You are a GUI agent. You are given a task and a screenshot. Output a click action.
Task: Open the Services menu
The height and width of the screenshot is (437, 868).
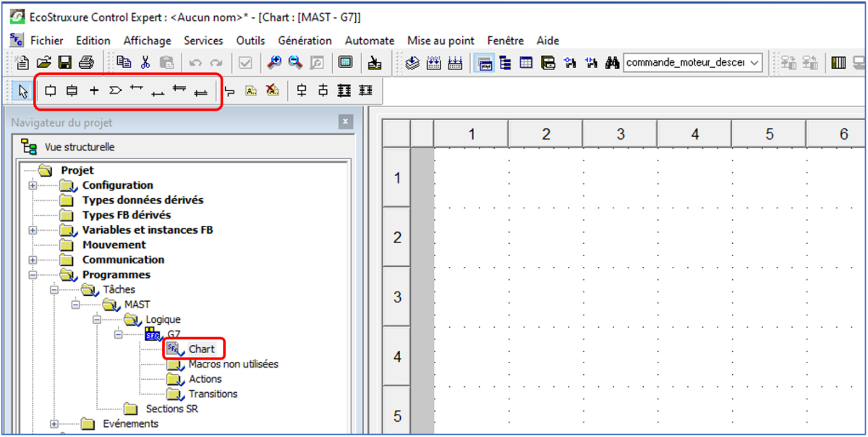click(x=203, y=41)
